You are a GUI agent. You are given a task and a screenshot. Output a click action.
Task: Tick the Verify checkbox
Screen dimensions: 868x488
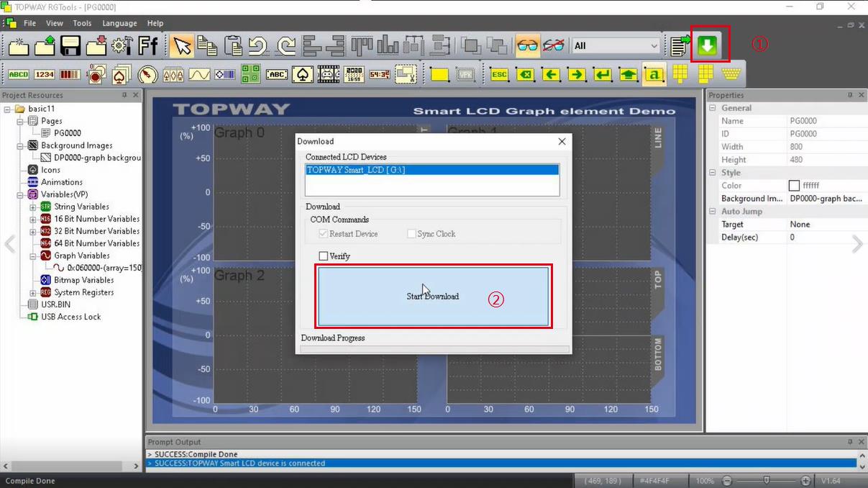(324, 256)
